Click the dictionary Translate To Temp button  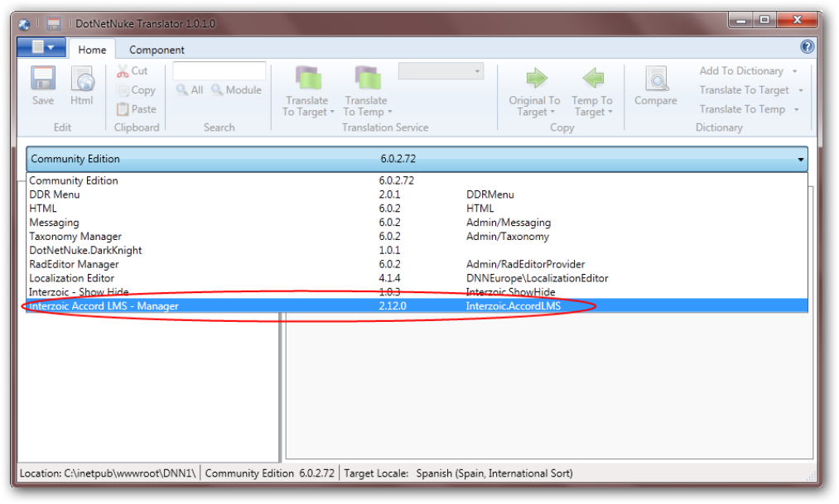[x=742, y=109]
